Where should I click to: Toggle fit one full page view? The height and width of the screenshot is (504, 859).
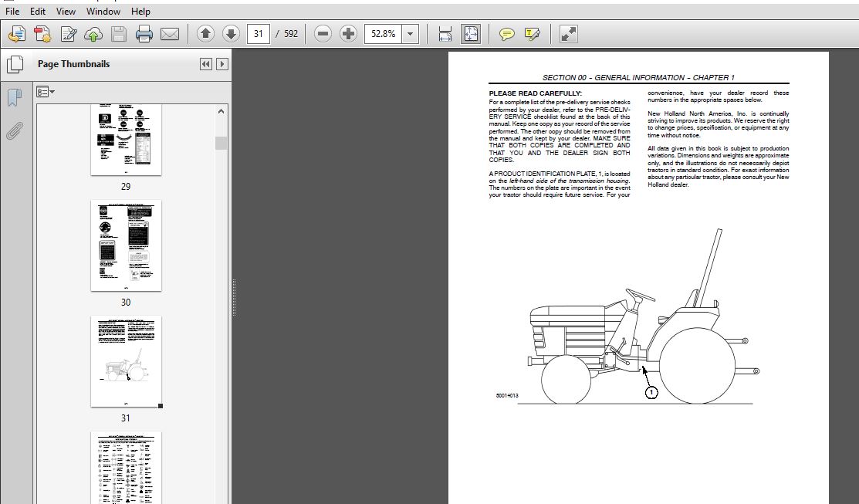pos(470,34)
